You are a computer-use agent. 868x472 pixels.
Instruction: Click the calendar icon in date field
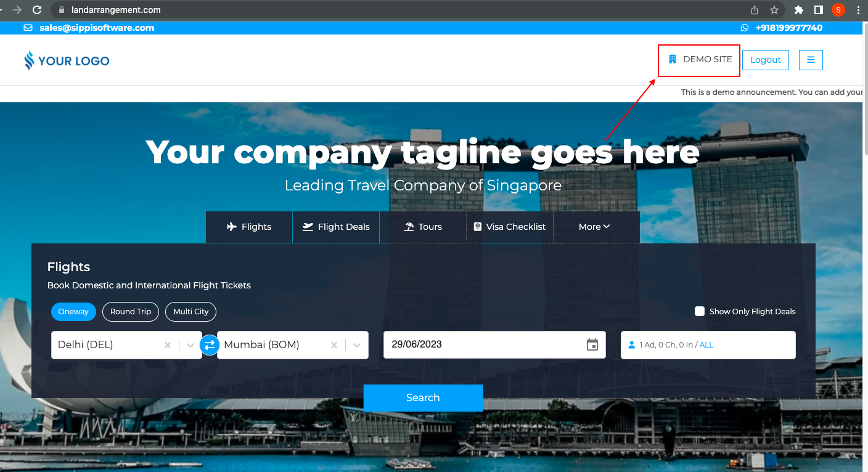pos(592,345)
